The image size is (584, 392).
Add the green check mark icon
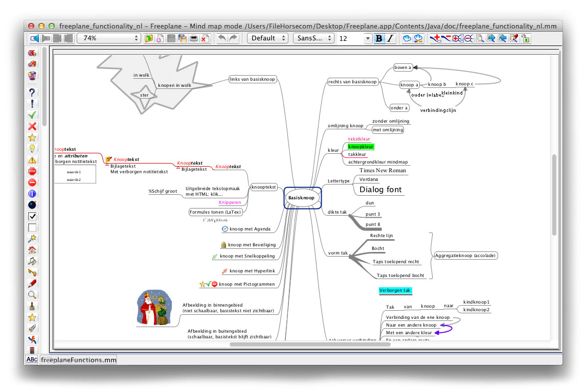coord(32,115)
